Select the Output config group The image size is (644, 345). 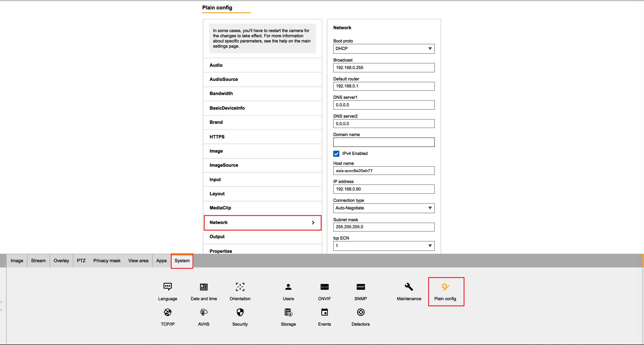(x=263, y=237)
